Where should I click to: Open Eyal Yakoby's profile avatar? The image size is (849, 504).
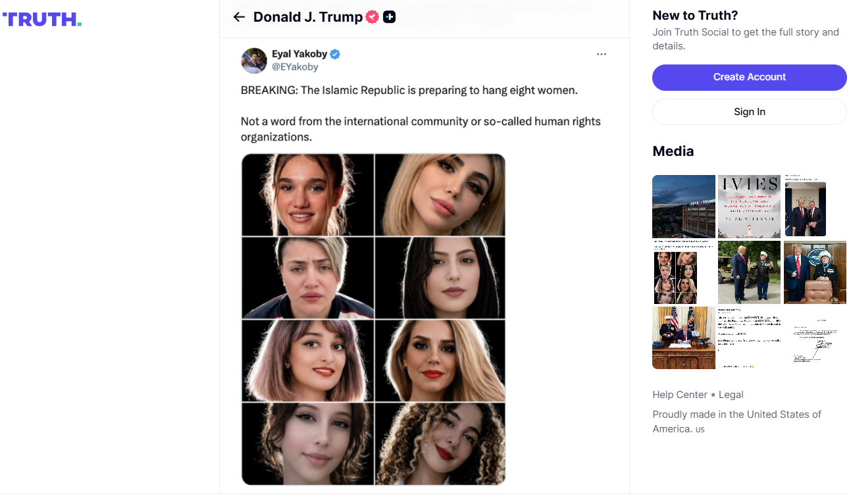tap(254, 61)
